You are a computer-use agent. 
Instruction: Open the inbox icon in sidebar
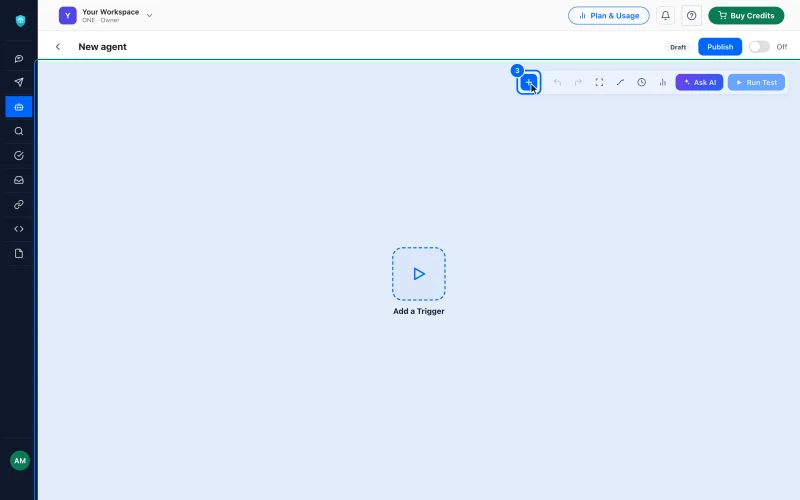tap(19, 180)
